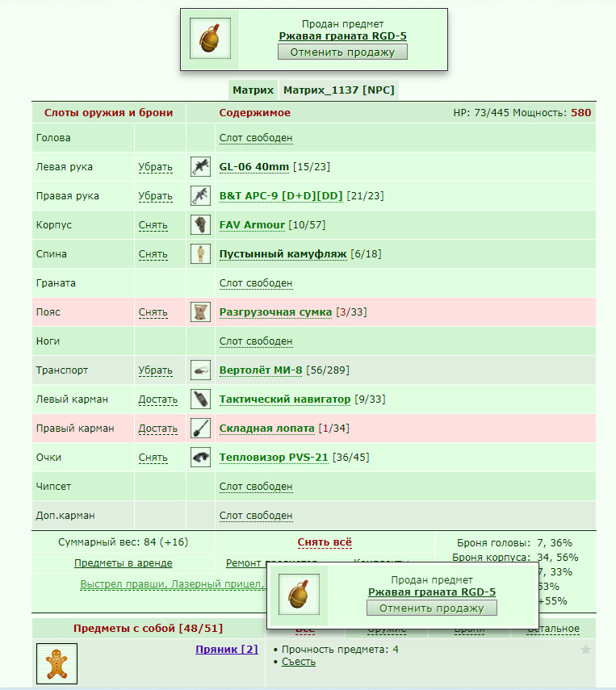The height and width of the screenshot is (690, 616).
Task: Open the GL-06 40mm item link
Action: (254, 167)
